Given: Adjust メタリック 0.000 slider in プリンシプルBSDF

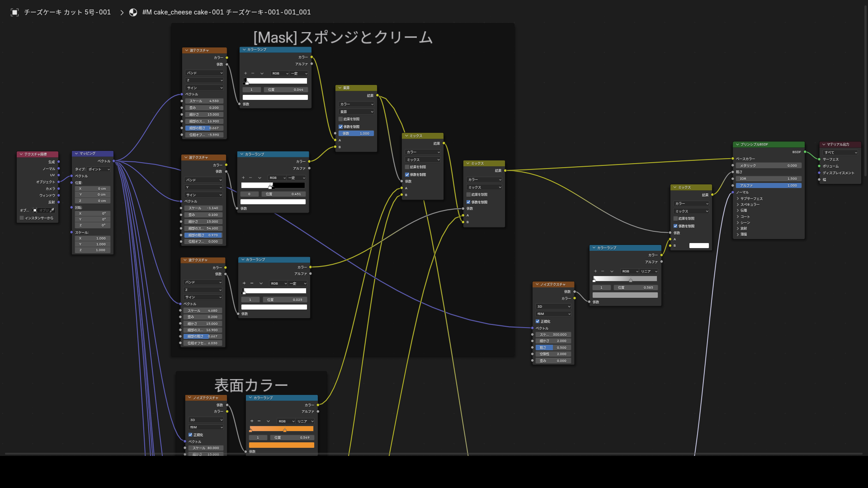Looking at the screenshot, I should coord(769,166).
